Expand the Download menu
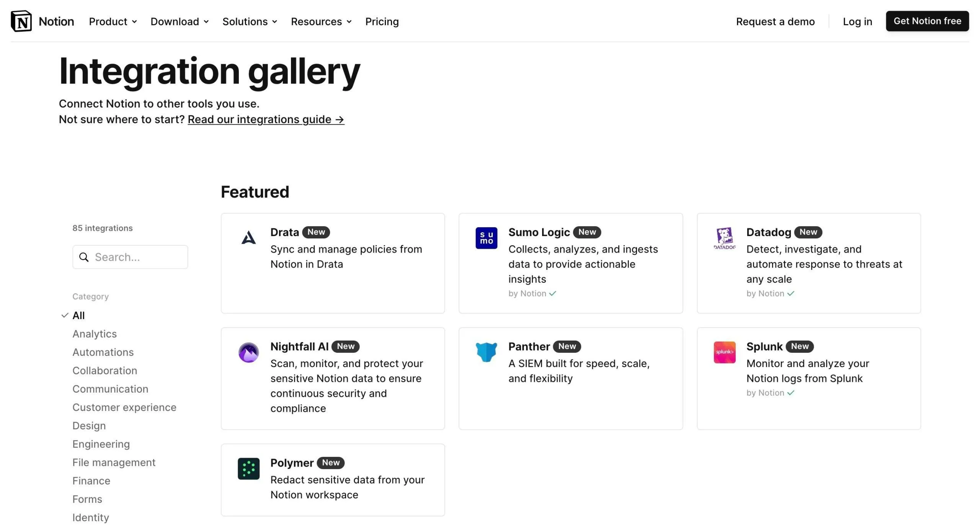980x530 pixels. pyautogui.click(x=180, y=21)
